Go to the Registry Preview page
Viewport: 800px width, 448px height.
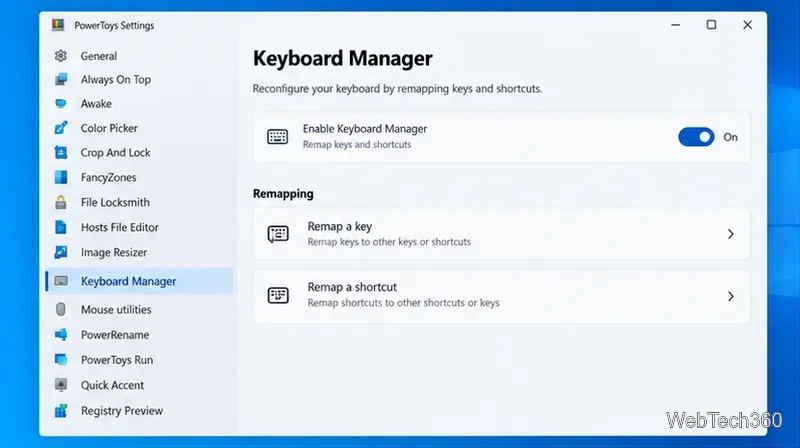122,411
